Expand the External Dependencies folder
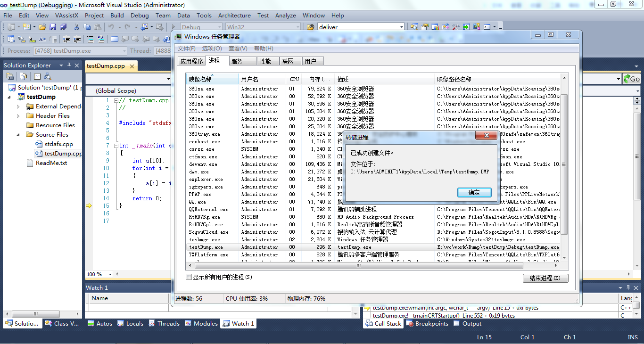Screen dimensions: 644x344 (18, 106)
